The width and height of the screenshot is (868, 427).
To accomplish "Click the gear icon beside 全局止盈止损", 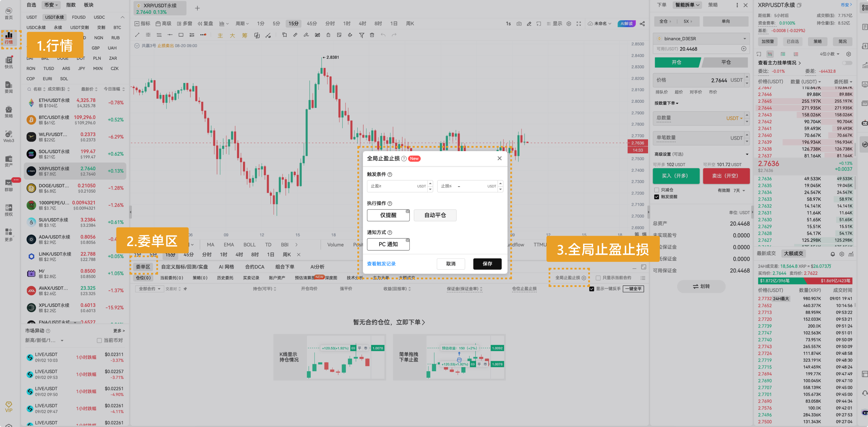I will coord(584,278).
